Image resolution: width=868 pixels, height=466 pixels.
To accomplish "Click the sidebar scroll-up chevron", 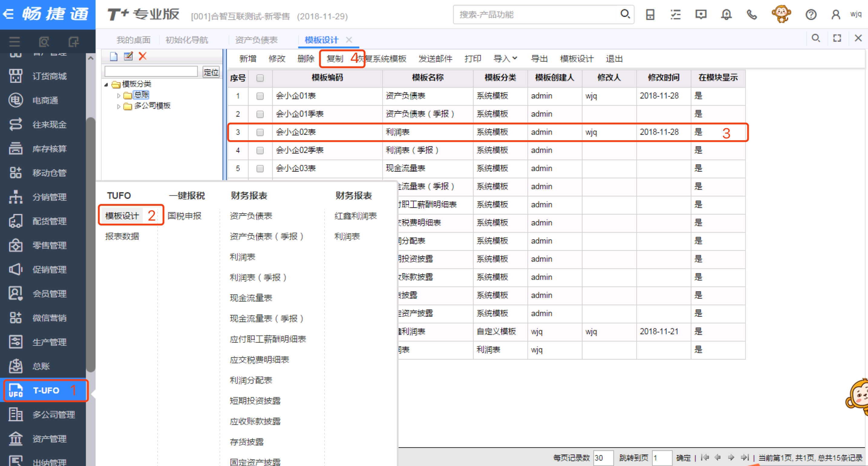I will tap(90, 58).
